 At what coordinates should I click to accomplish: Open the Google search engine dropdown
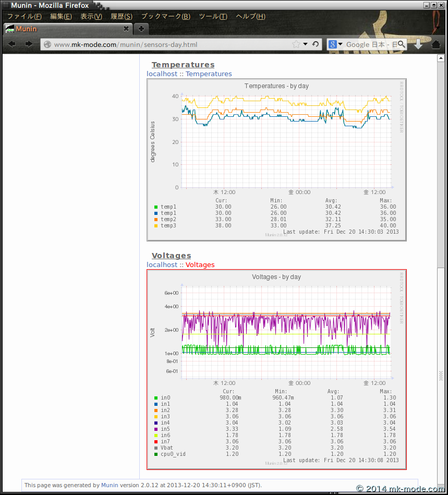[335, 44]
